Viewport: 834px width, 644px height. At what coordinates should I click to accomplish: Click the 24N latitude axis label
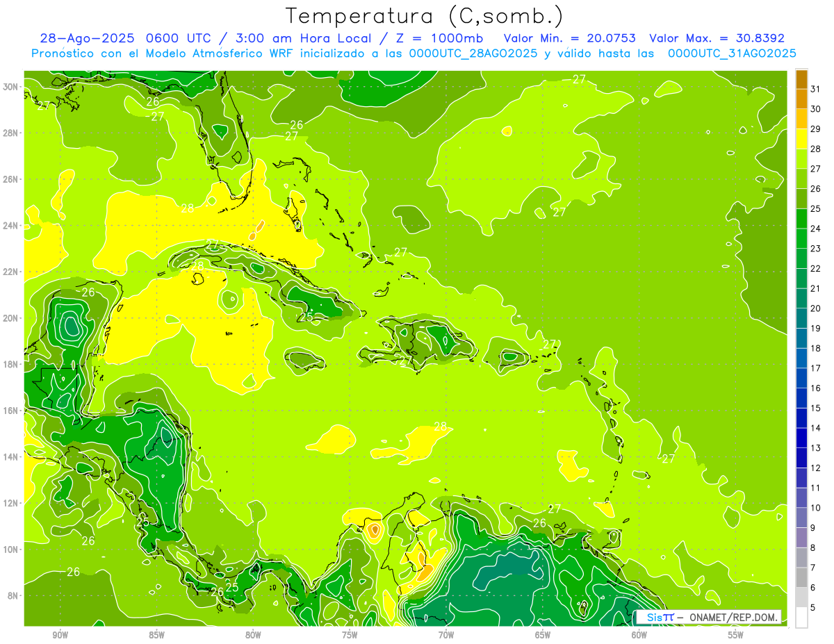pos(12,225)
